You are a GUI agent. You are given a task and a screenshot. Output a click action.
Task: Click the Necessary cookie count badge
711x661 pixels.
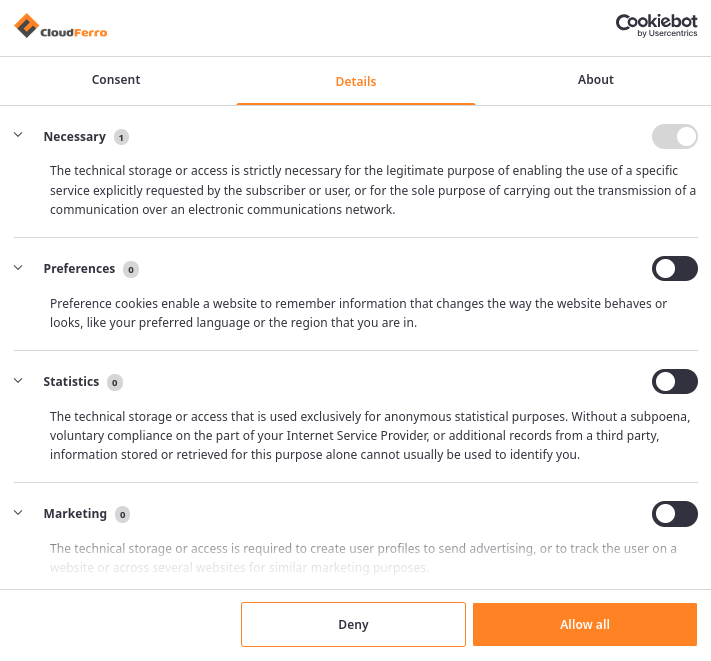pos(121,137)
